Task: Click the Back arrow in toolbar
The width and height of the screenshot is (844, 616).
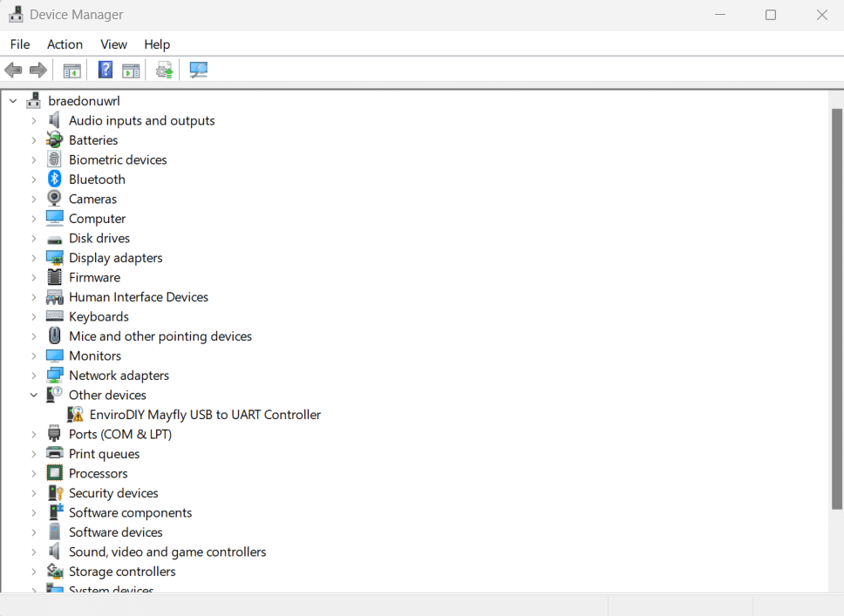Action: coord(13,70)
